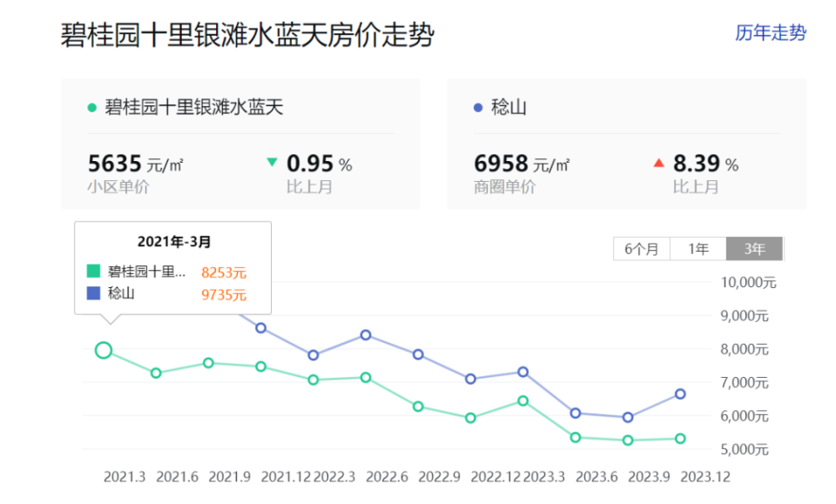Click the 5635 元/㎡ price value
836x504 pixels.
[136, 164]
